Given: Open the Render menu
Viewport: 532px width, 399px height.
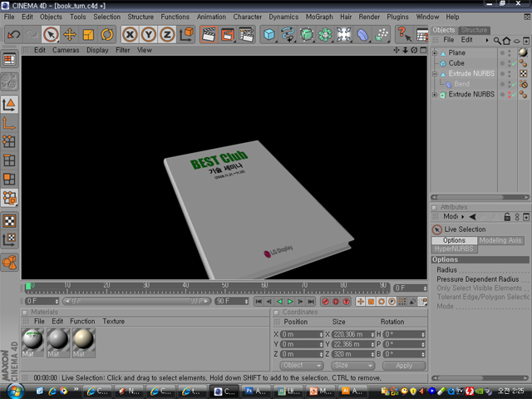Looking at the screenshot, I should point(369,17).
